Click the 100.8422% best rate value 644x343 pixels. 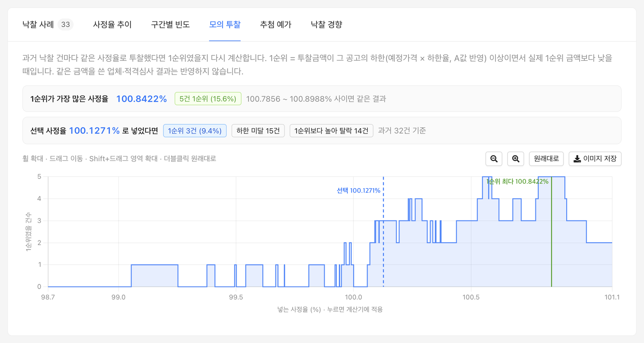click(141, 99)
